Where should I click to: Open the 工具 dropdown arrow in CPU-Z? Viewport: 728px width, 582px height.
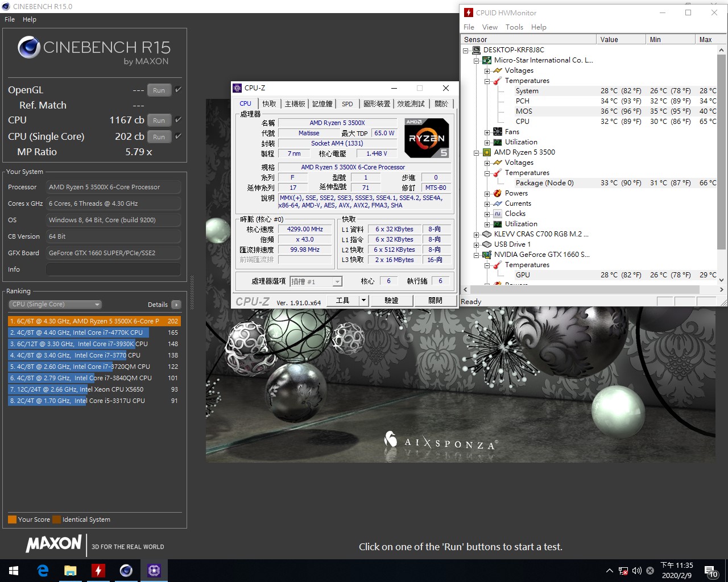[364, 300]
